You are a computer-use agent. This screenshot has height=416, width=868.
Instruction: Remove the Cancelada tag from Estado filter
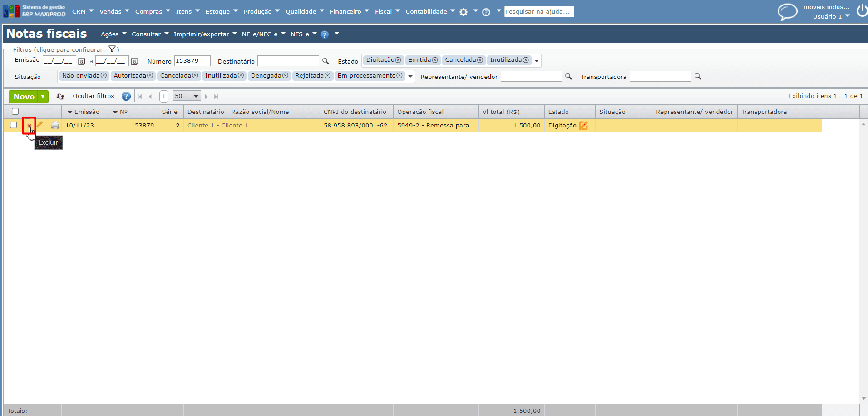(480, 60)
